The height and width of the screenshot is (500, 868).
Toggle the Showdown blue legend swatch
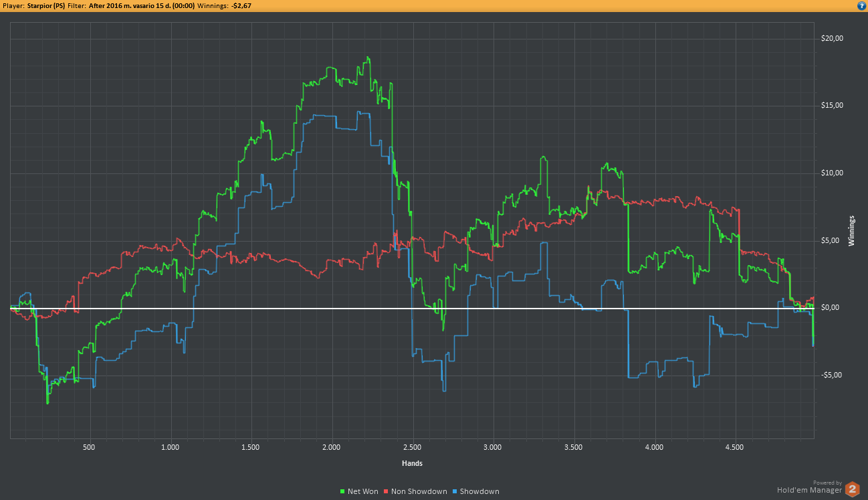coord(455,492)
